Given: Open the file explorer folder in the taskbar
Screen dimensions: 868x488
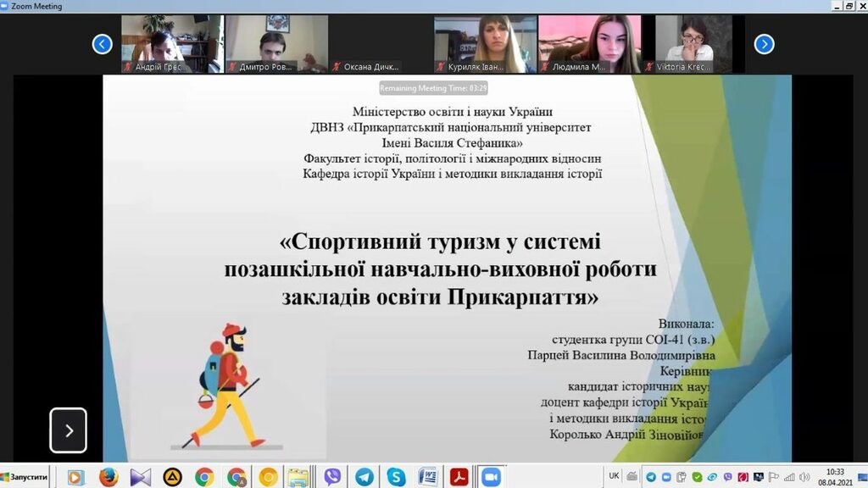Looking at the screenshot, I should tap(298, 477).
